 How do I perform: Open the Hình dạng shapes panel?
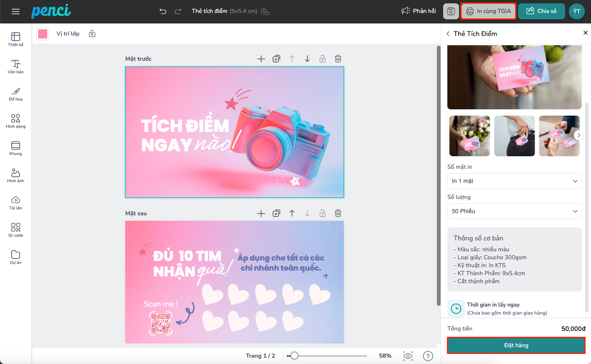[15, 121]
